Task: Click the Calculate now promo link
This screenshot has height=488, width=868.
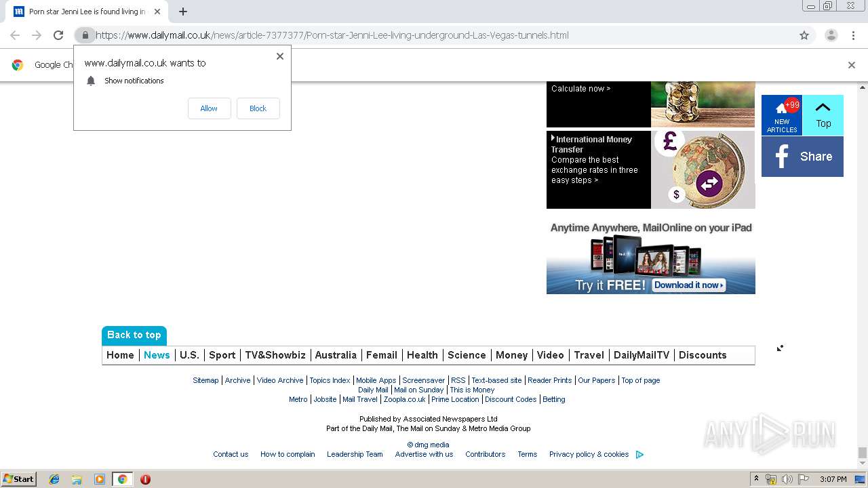Action: tap(580, 89)
